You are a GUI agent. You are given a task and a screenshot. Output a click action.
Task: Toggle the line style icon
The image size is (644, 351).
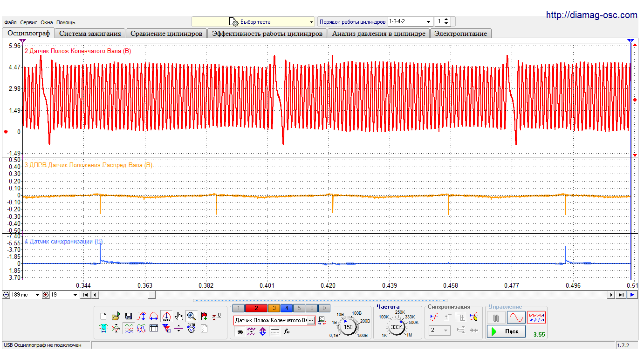coord(275,331)
